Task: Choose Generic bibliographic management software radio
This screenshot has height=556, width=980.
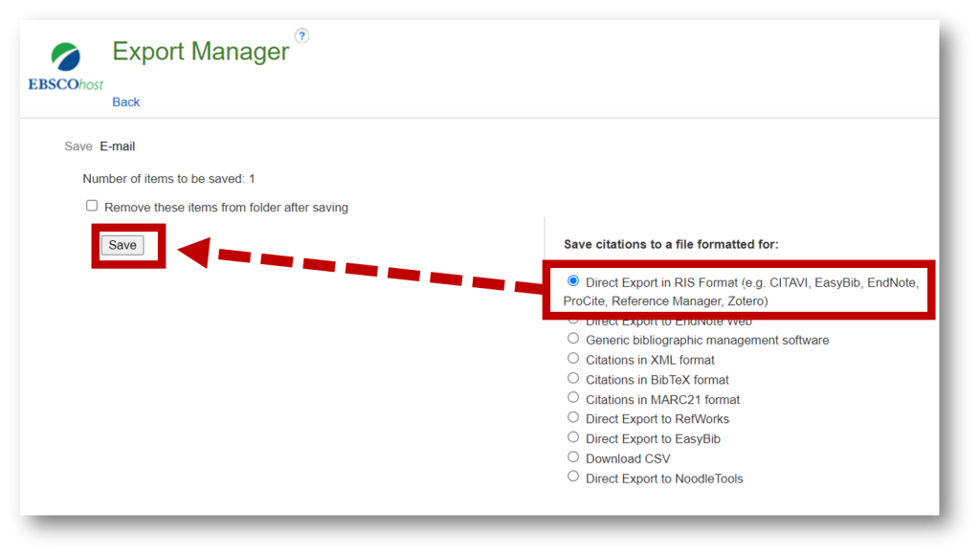Action: pos(573,339)
